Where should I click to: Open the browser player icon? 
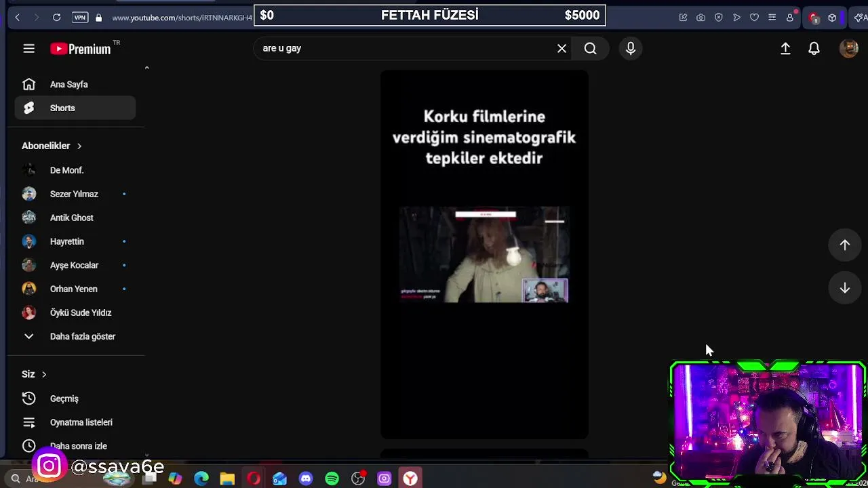coord(736,17)
